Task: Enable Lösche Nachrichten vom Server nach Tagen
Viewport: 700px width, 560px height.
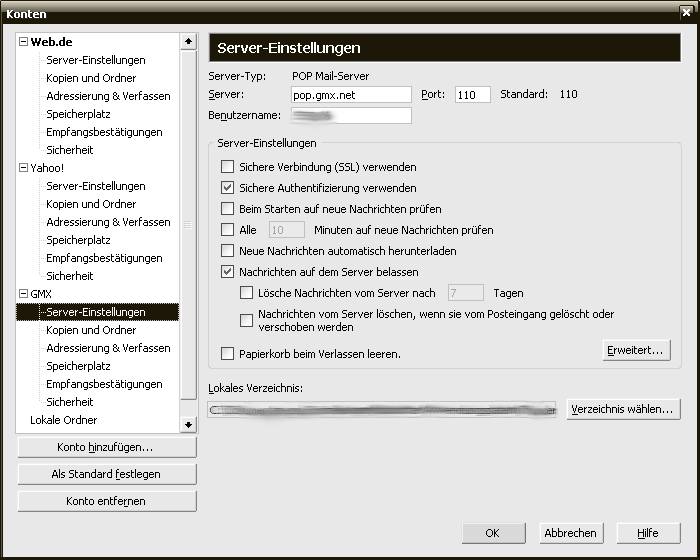Action: [246, 293]
